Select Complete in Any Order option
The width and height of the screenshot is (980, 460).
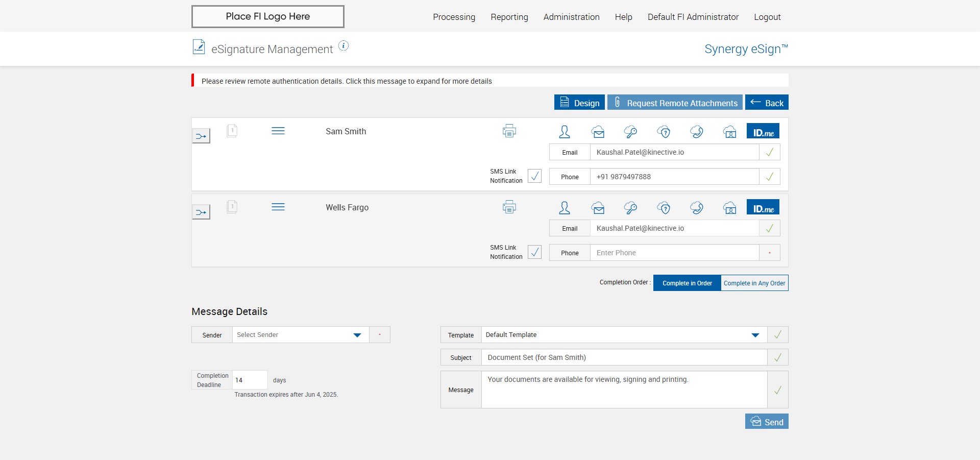[754, 283]
